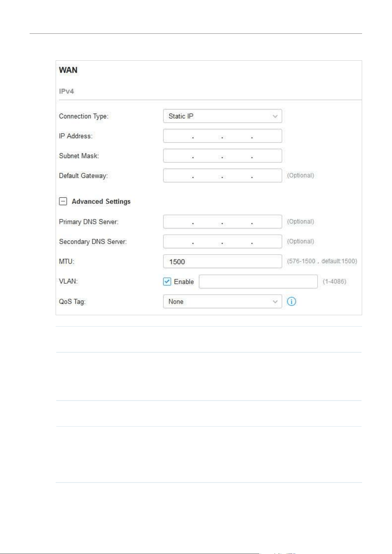The image size is (392, 554).
Task: Click the Optional hint beside Default Gateway
Action: [x=301, y=175]
